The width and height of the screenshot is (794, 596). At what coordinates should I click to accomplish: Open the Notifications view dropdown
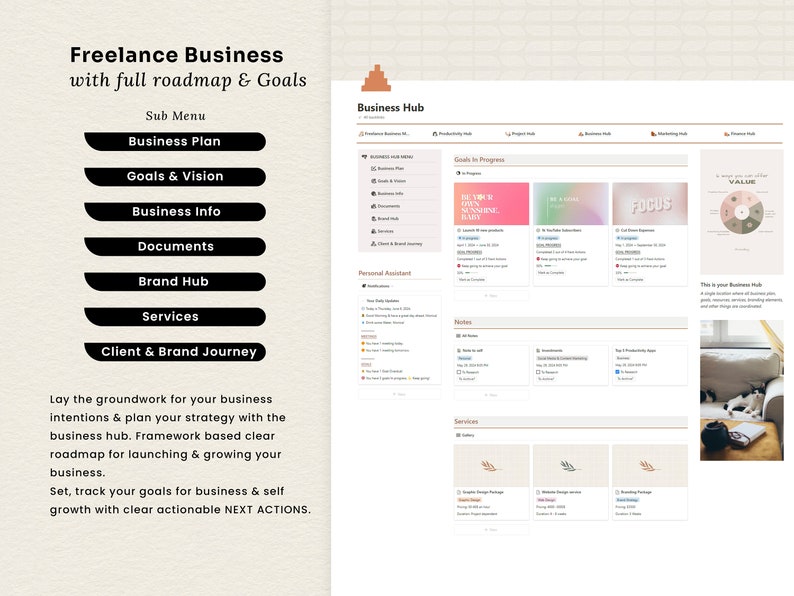[378, 286]
